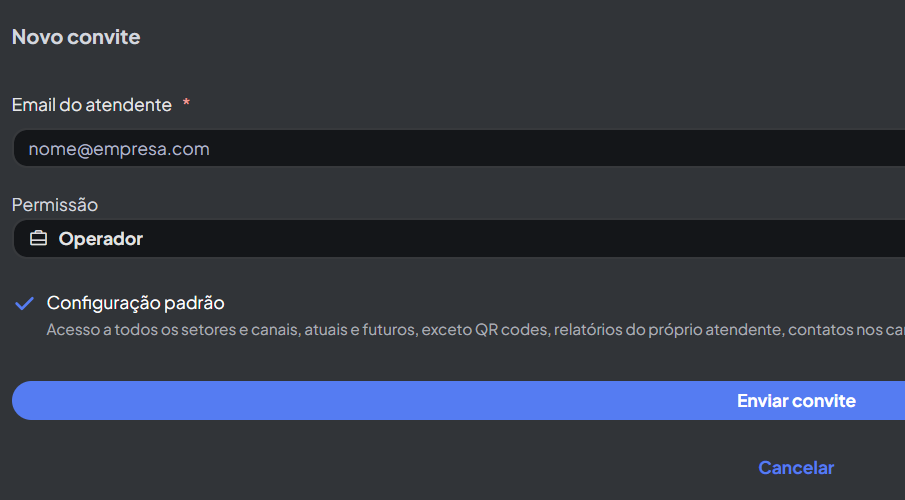Click the Permissão label
This screenshot has height=500, width=905.
coord(55,205)
